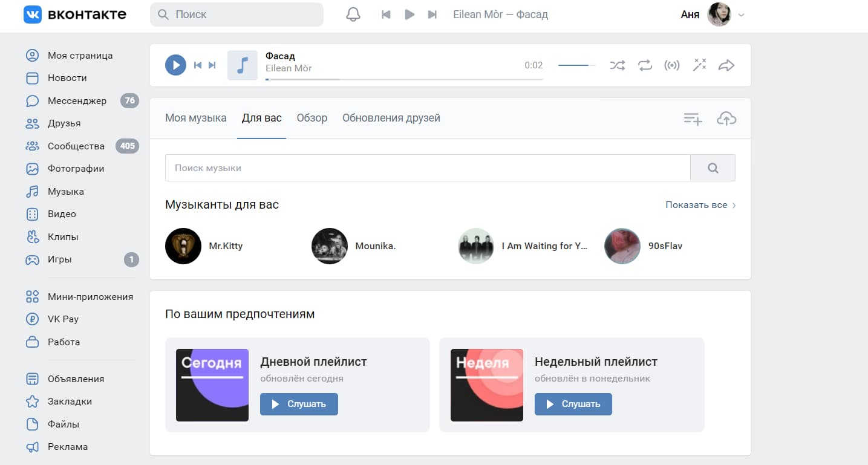868x465 pixels.
Task: Click the notifications bell icon
Action: (x=353, y=15)
